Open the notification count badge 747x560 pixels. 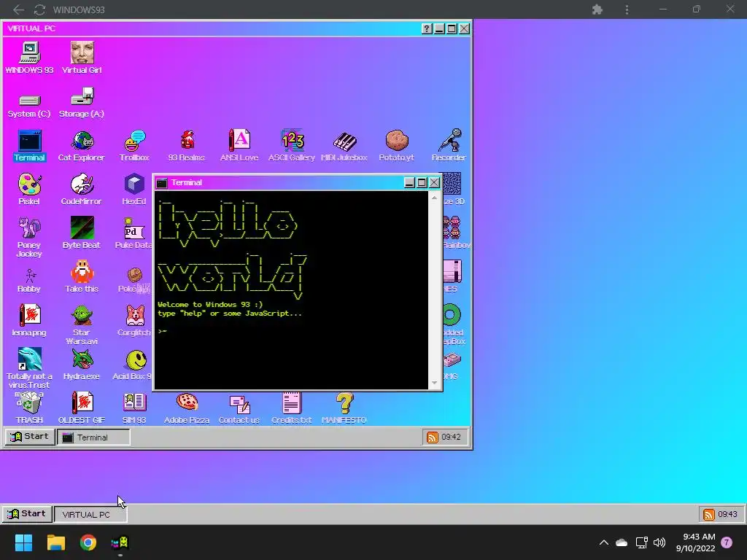tap(727, 542)
